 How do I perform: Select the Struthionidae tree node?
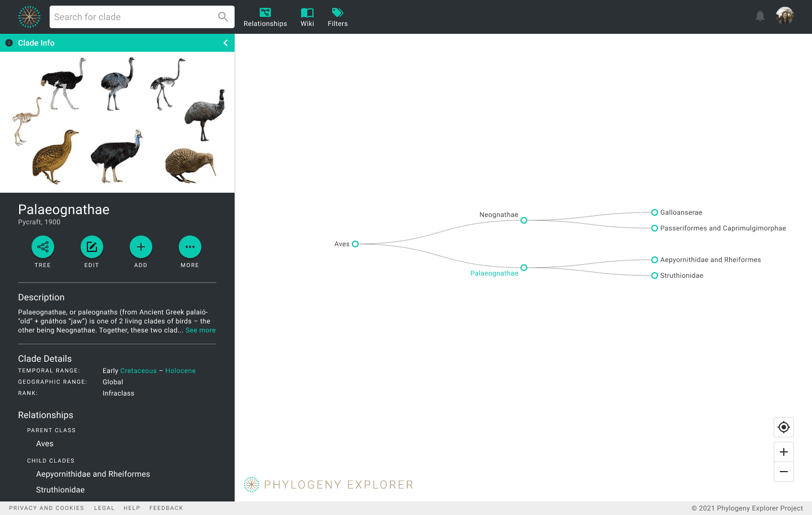tap(655, 276)
